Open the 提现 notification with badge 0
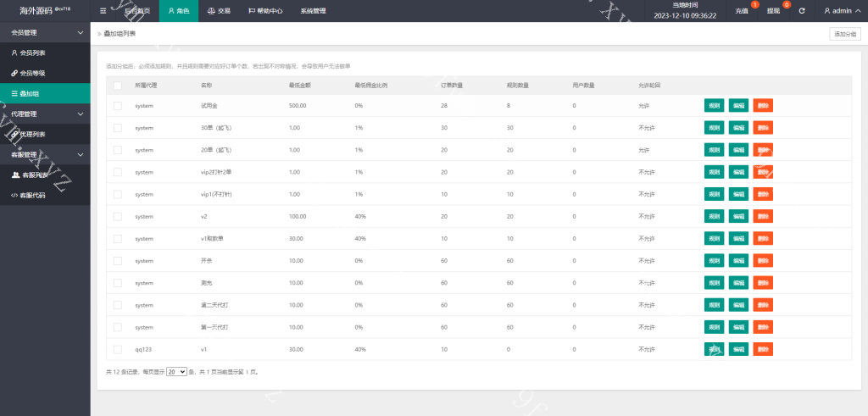 coord(773,11)
